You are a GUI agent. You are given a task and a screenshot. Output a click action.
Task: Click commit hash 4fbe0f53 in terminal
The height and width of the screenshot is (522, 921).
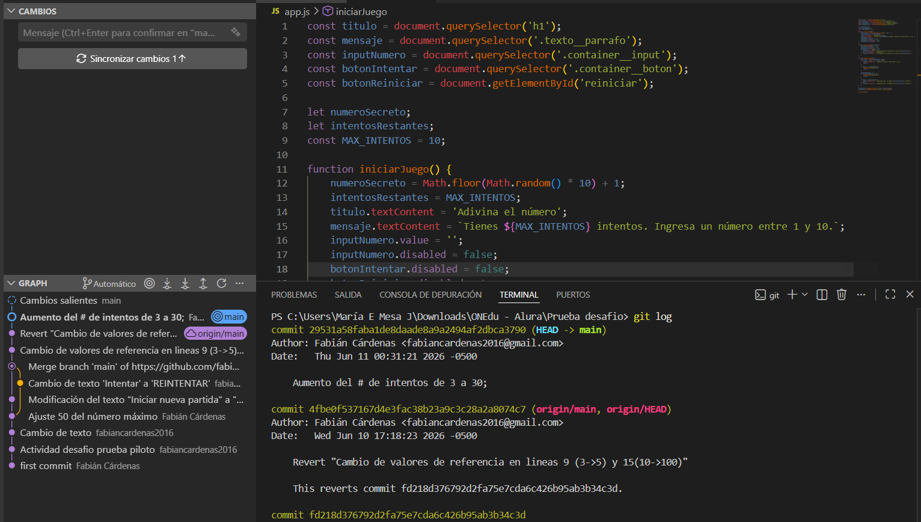(417, 409)
